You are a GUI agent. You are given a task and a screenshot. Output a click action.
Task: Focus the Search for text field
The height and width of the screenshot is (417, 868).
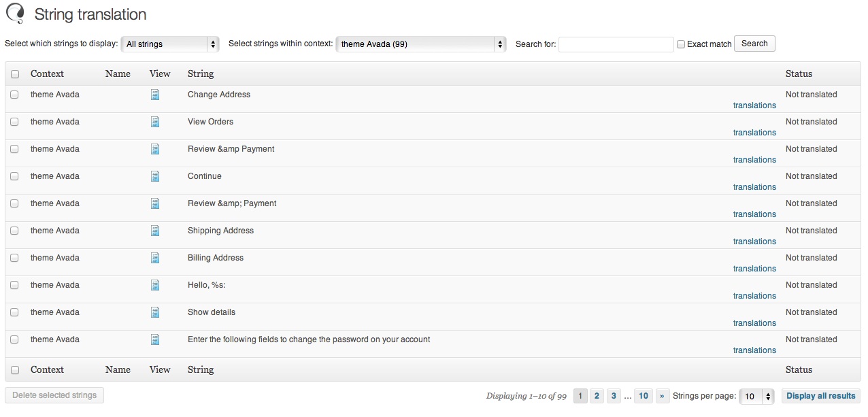(616, 44)
